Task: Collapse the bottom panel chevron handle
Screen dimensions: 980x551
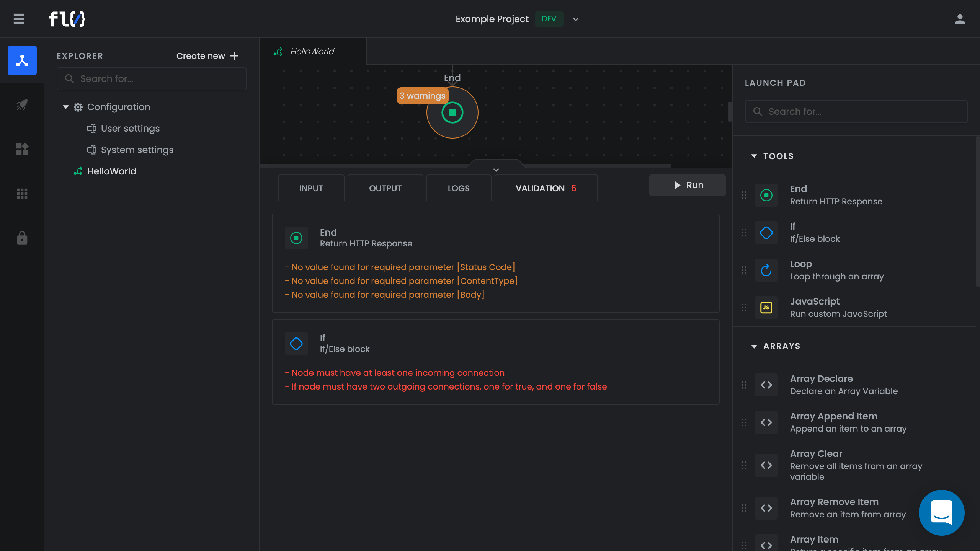Action: (496, 170)
